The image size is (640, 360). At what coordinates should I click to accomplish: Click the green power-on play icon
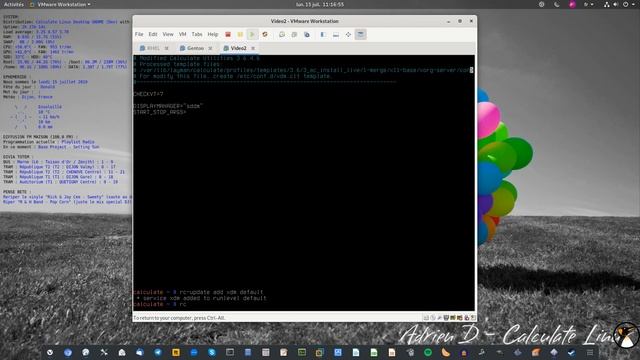[252, 35]
